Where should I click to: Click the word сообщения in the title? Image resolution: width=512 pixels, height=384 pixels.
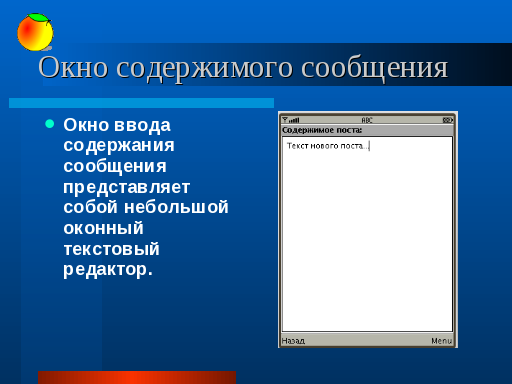point(374,68)
